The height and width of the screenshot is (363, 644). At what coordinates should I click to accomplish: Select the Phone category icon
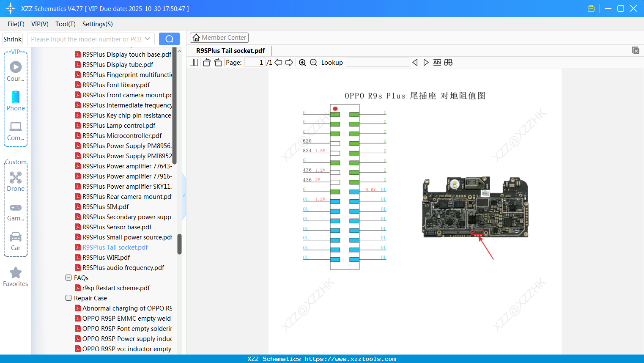click(16, 101)
